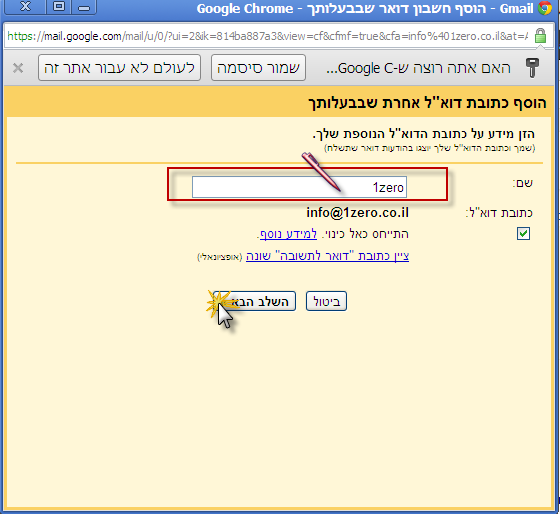The width and height of the screenshot is (560, 514).
Task: Minimize the Chrome popup window
Action: point(84,7)
